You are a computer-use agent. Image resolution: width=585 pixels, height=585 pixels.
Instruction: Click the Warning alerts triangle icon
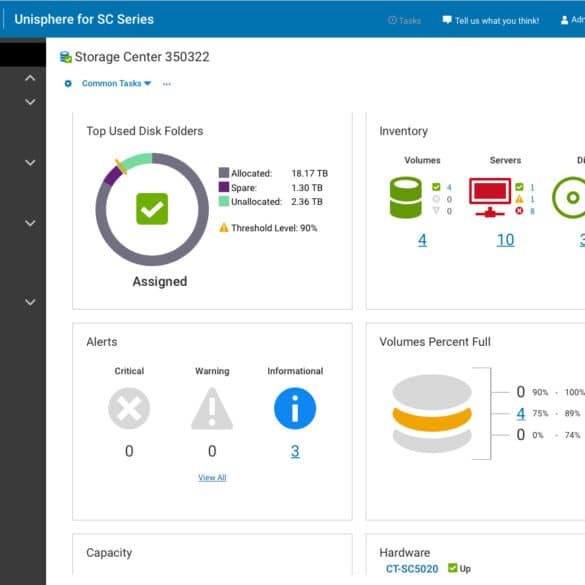coord(212,408)
